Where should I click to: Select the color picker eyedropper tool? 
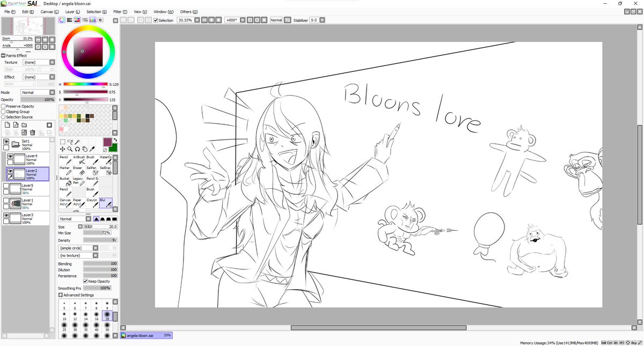pos(93,149)
